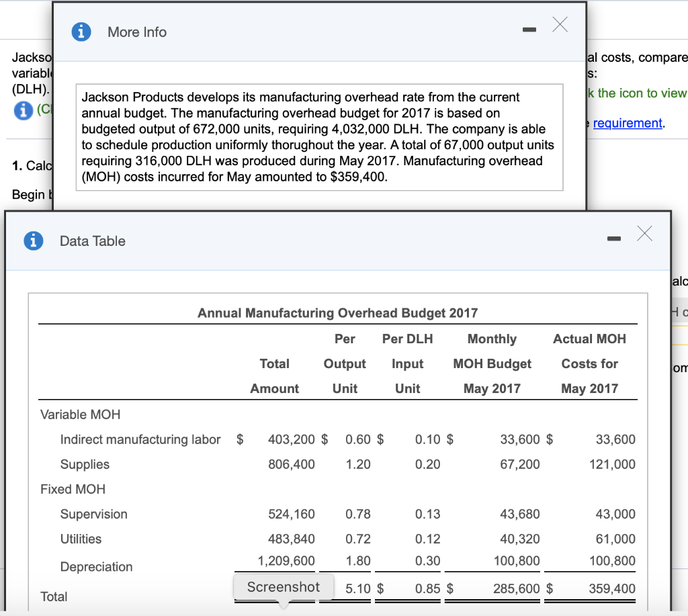Click the Total row label in the table
688x616 pixels.
[x=54, y=597]
